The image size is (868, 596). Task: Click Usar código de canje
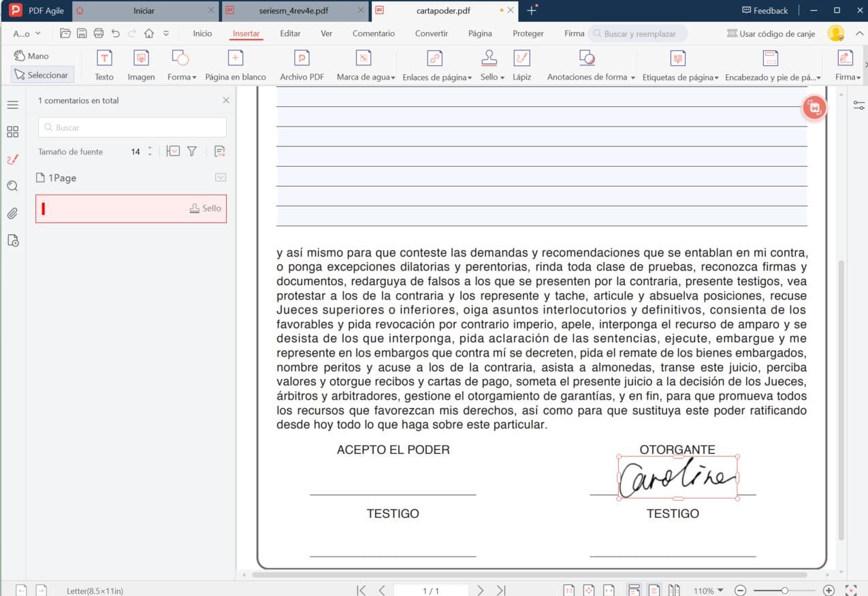click(x=771, y=33)
